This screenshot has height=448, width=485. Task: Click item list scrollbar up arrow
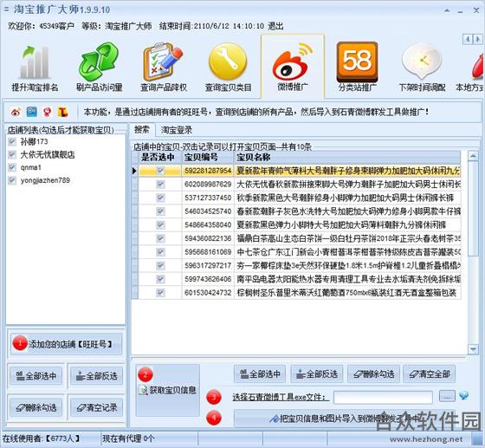473,156
